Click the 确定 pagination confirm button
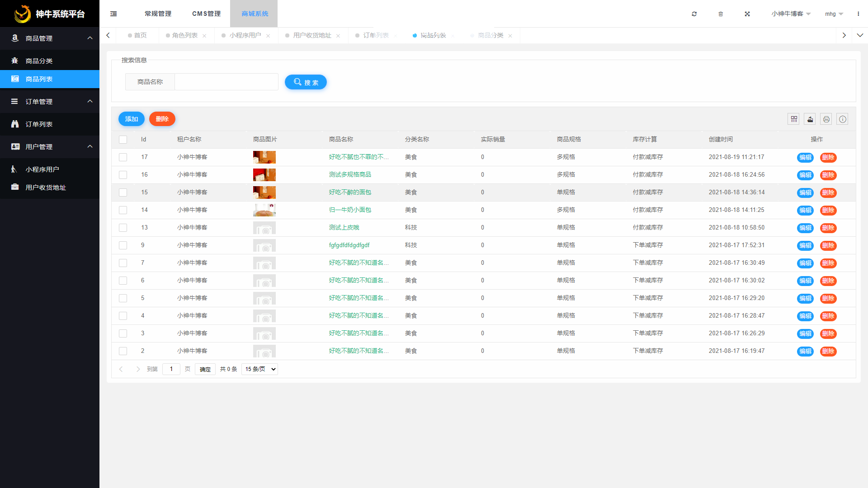 tap(205, 369)
